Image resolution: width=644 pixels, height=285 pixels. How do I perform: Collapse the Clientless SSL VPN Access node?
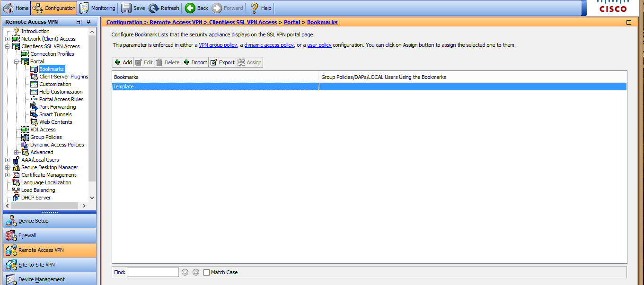click(8, 46)
